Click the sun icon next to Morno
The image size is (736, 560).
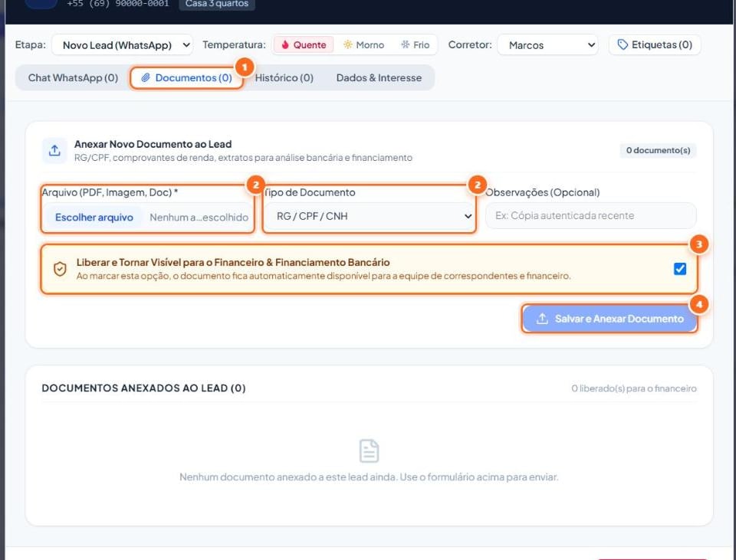pos(348,44)
